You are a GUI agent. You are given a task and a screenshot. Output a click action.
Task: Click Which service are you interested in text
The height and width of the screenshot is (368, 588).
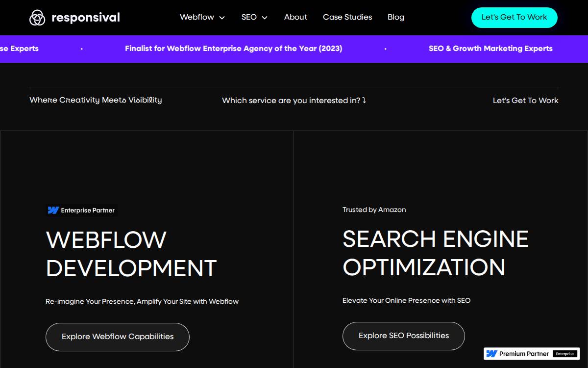click(294, 101)
